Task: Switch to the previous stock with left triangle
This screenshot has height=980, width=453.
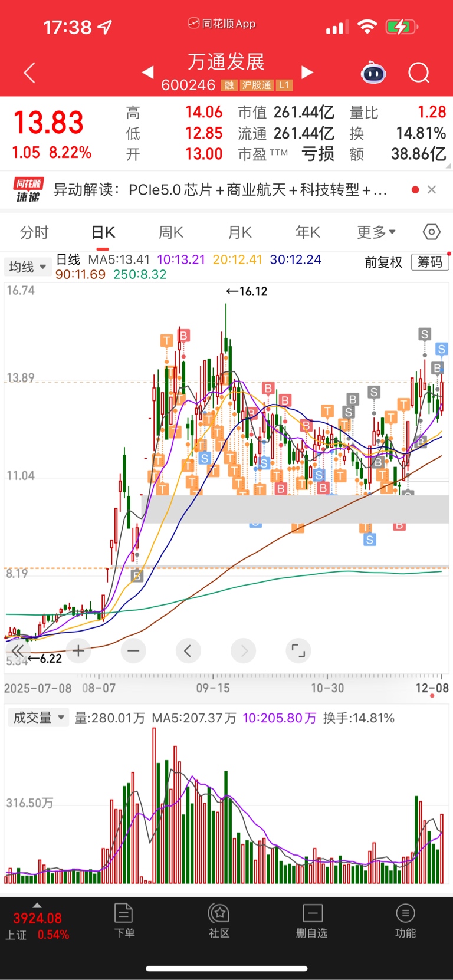Action: pyautogui.click(x=148, y=72)
